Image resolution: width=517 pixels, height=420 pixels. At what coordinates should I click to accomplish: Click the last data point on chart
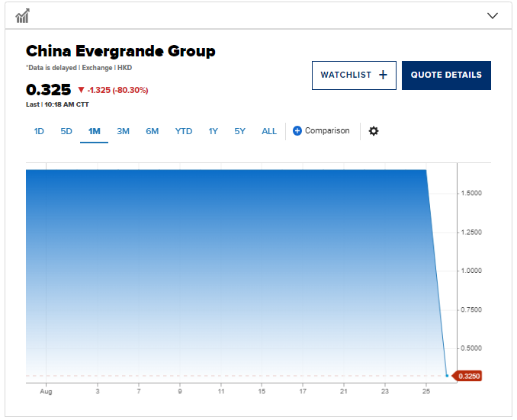(447, 375)
